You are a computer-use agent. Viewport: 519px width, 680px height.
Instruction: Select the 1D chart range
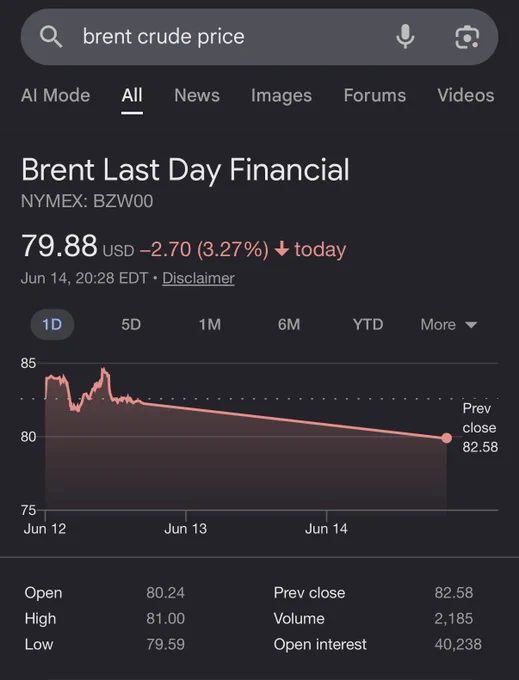pyautogui.click(x=52, y=324)
